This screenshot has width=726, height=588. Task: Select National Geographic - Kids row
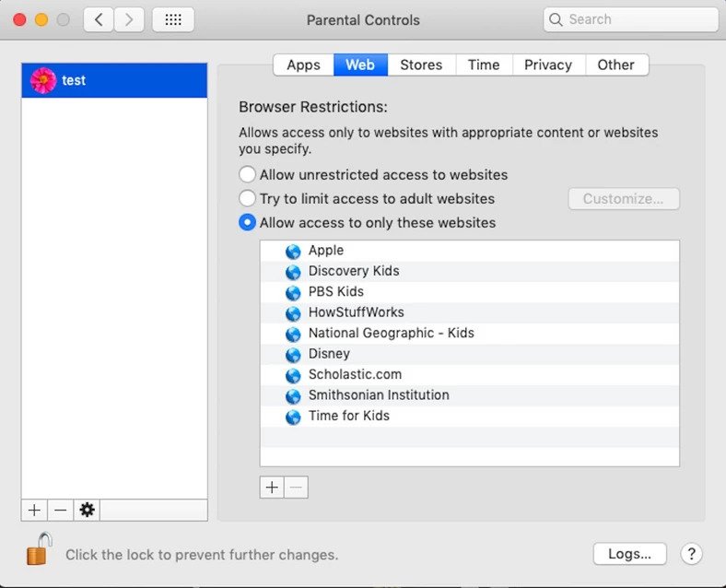[470, 334]
